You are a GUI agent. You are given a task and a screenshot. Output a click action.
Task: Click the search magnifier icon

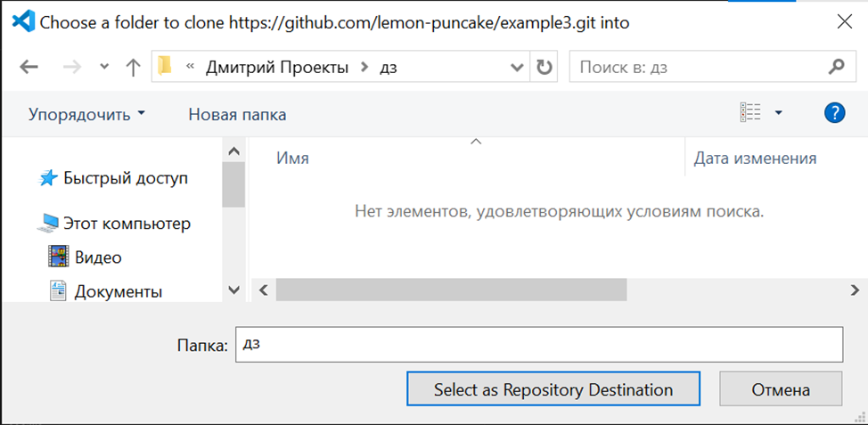point(835,67)
